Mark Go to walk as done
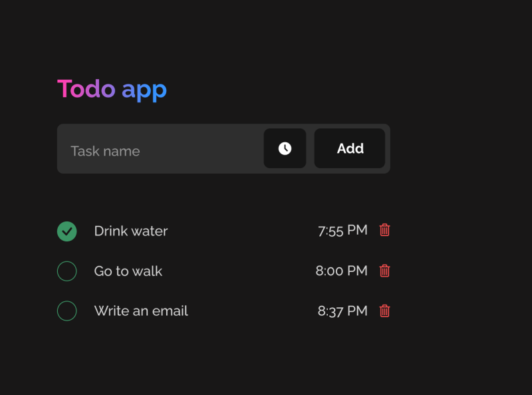The height and width of the screenshot is (395, 532). 66,271
